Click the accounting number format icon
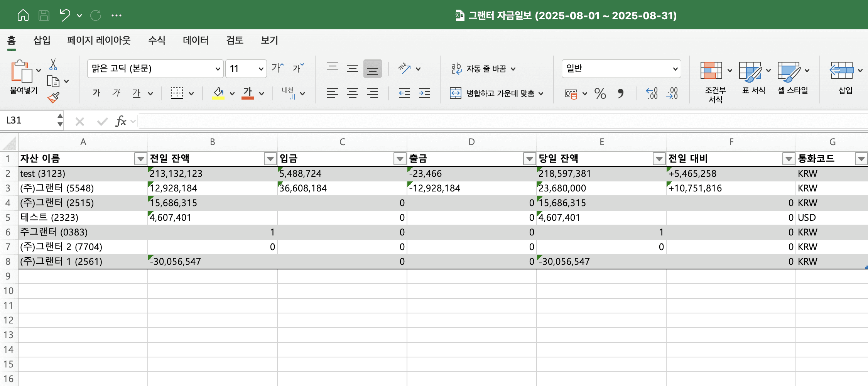This screenshot has width=868, height=386. [571, 94]
